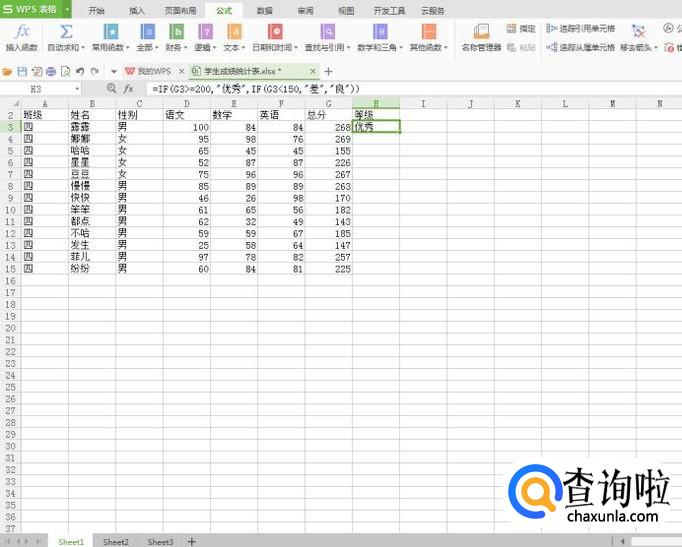Open the Financial (财务) functions dropdown
682x547 pixels.
click(x=176, y=37)
